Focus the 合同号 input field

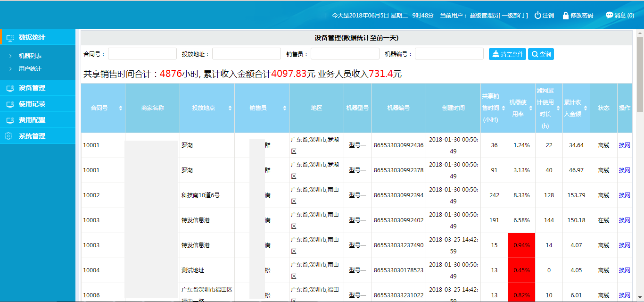tap(142, 54)
